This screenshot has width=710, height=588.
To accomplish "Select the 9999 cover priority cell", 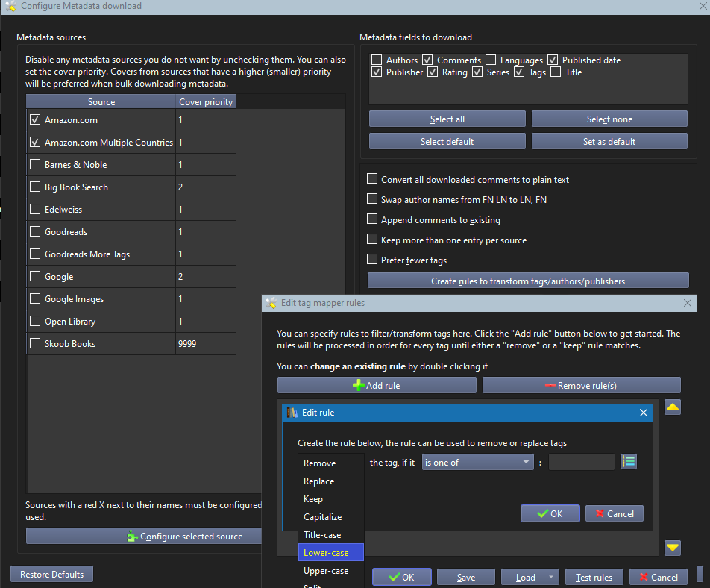I will (206, 343).
